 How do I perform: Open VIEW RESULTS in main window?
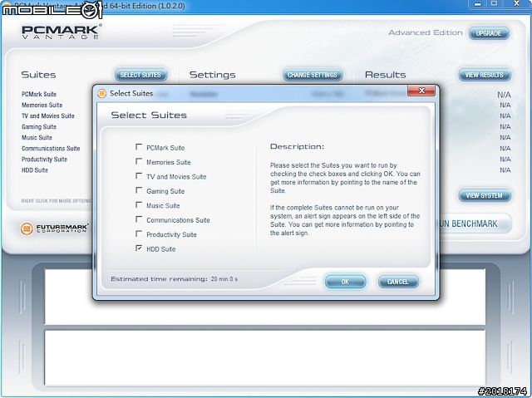tap(485, 75)
